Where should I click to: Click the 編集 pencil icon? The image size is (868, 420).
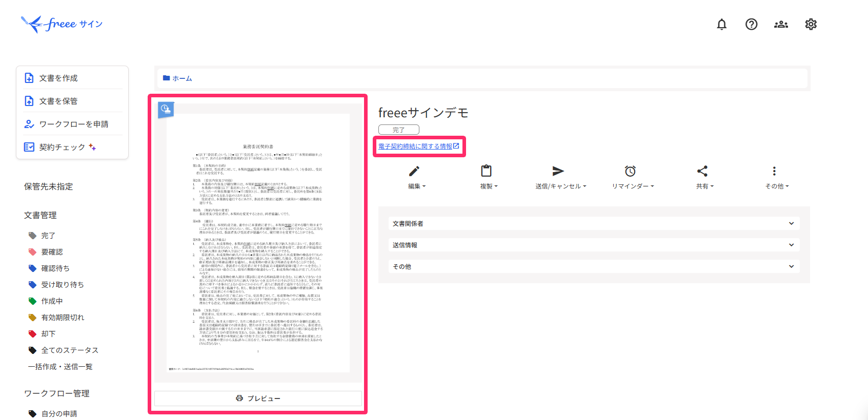(414, 171)
